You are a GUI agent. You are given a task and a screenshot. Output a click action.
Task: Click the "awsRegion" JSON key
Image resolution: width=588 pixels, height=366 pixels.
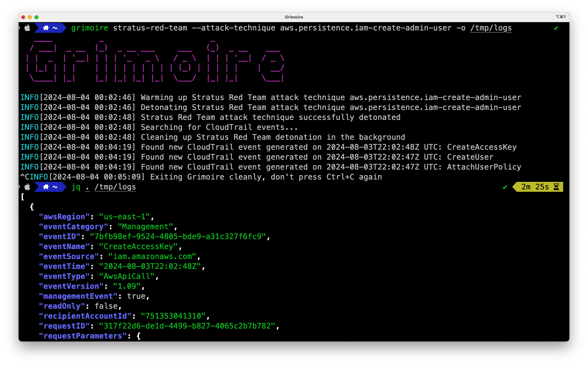(64, 217)
